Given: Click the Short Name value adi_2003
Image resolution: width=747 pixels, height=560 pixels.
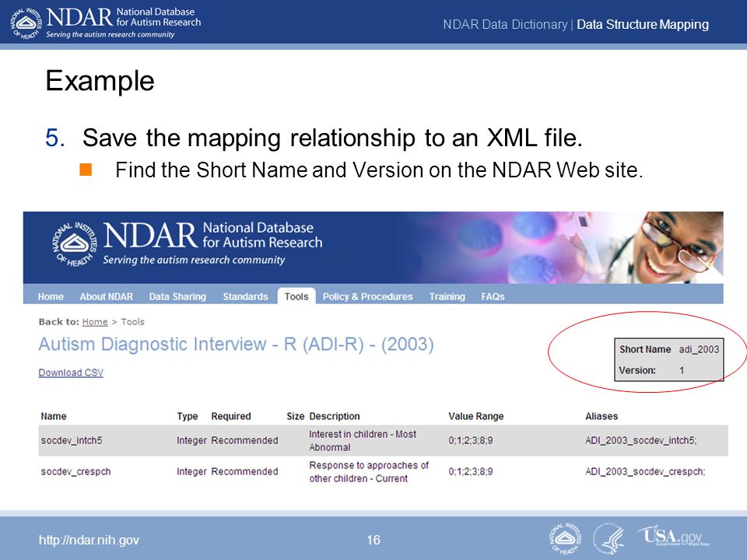Looking at the screenshot, I should [x=699, y=349].
